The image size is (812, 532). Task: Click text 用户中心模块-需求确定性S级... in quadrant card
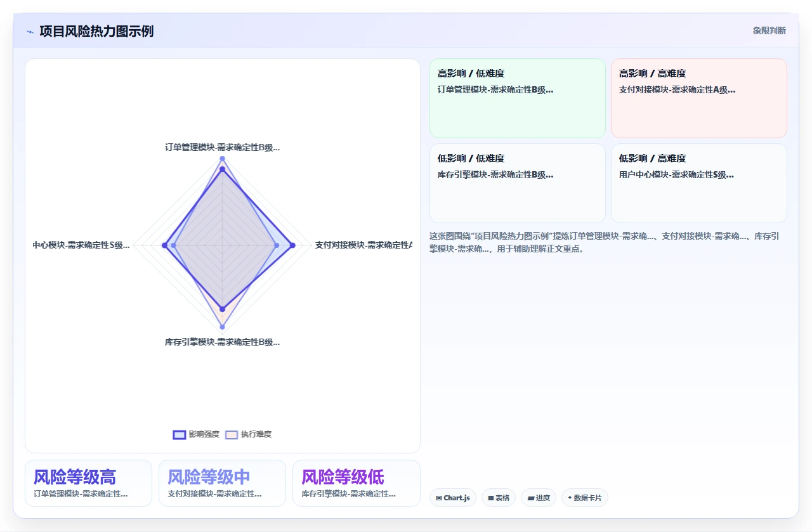point(677,175)
